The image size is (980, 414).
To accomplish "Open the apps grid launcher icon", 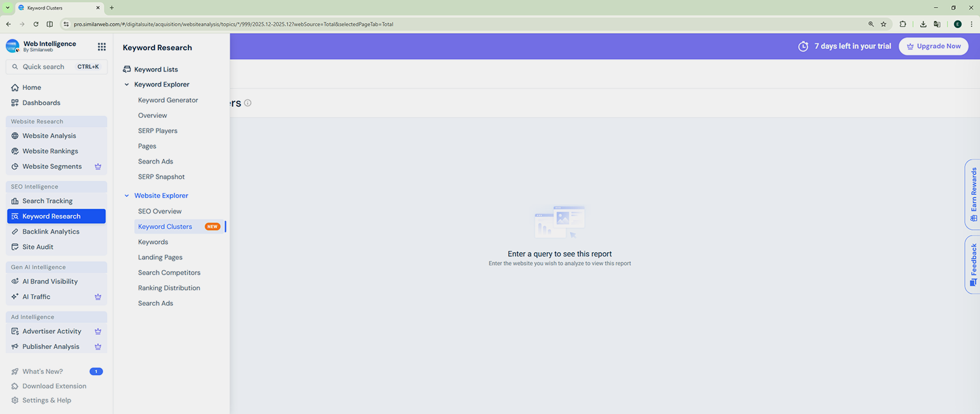I will tap(102, 46).
